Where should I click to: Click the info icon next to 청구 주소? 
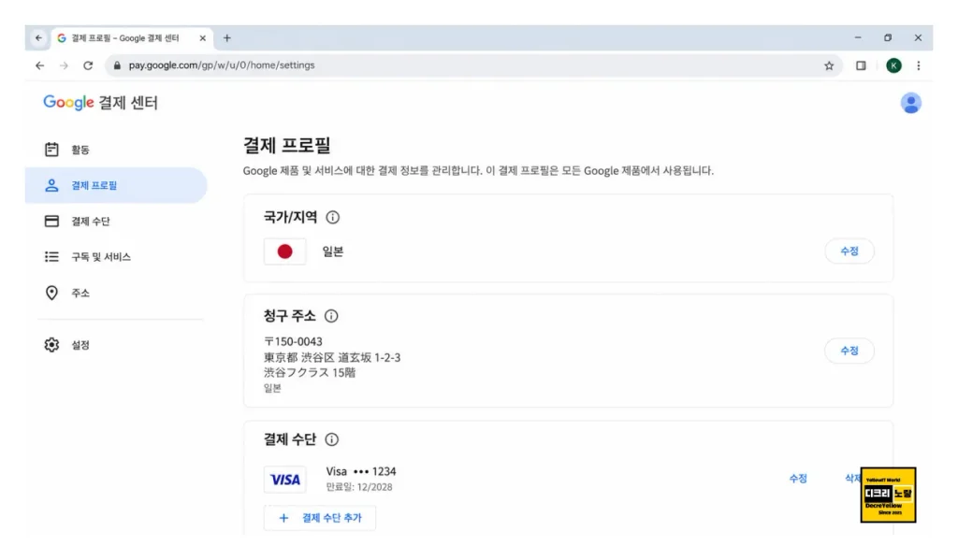(331, 316)
